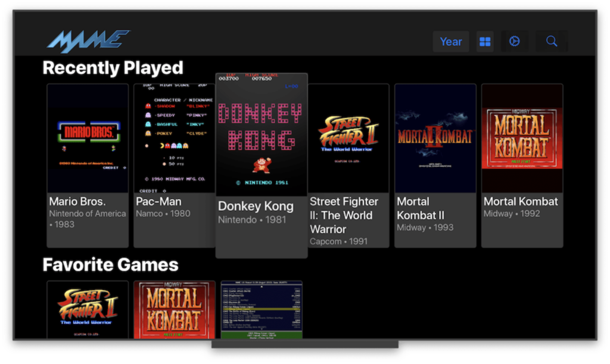Select Street Fighter II under Favorite Games
The height and width of the screenshot is (364, 610).
pos(87,310)
